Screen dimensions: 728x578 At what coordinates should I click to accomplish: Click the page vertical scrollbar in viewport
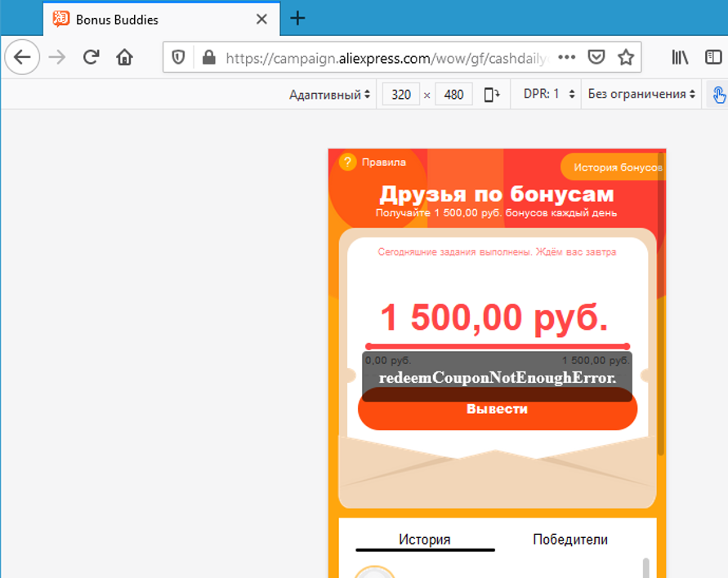click(x=661, y=304)
